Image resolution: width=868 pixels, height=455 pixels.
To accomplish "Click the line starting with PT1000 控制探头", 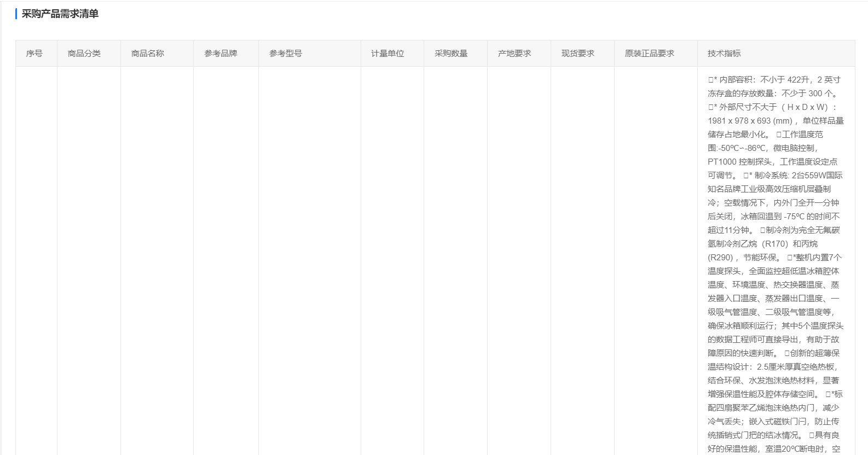I will [x=772, y=162].
